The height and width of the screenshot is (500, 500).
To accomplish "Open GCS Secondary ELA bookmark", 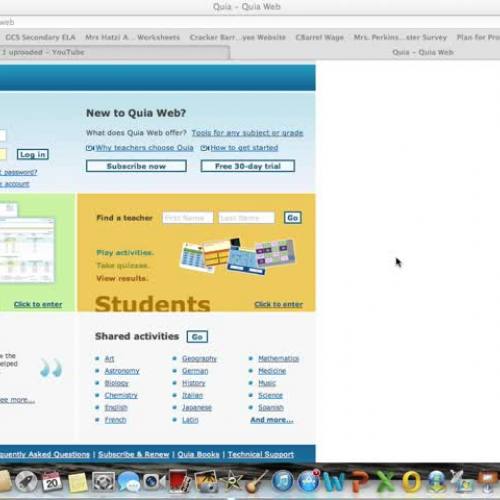I will tap(40, 37).
